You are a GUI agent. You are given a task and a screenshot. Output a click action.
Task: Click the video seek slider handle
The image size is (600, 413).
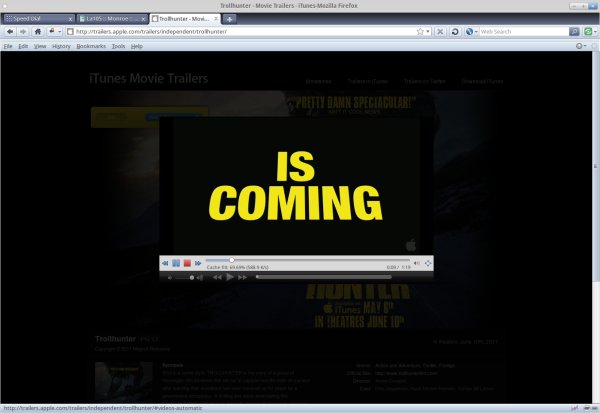pos(232,260)
